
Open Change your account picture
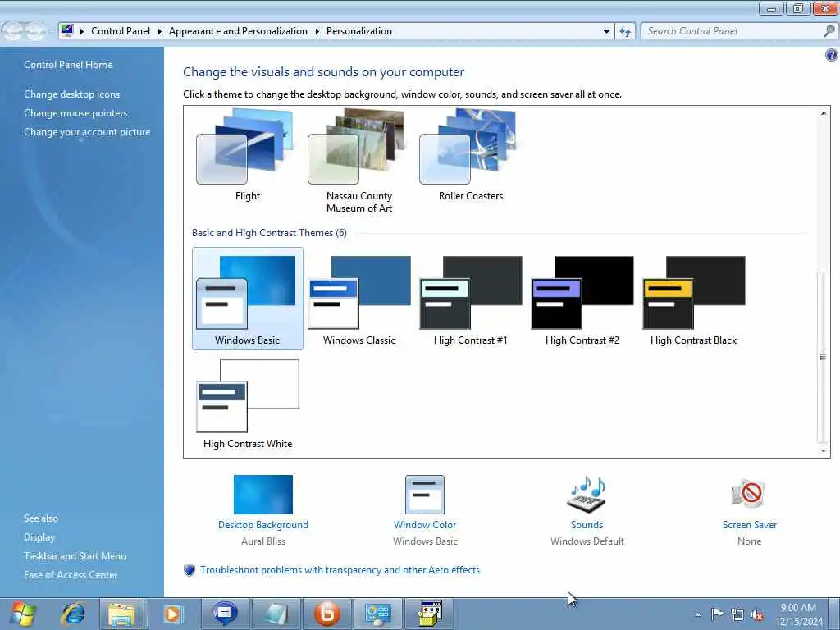(87, 132)
